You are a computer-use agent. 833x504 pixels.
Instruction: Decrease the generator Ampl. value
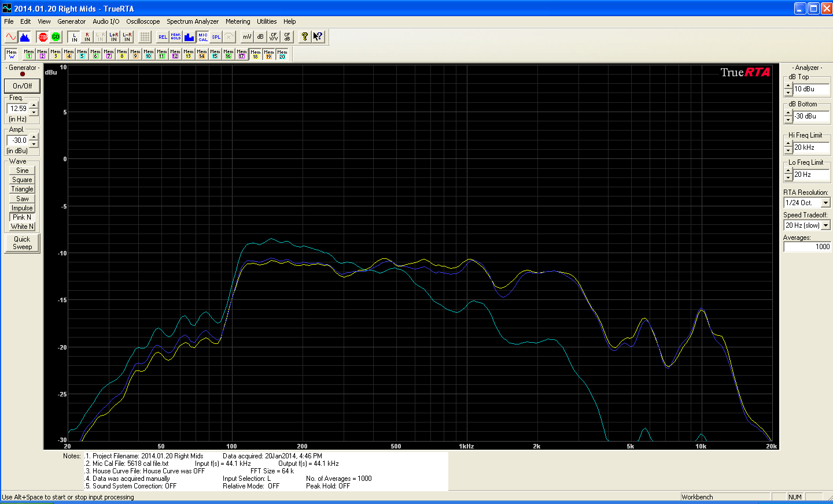[x=34, y=143]
